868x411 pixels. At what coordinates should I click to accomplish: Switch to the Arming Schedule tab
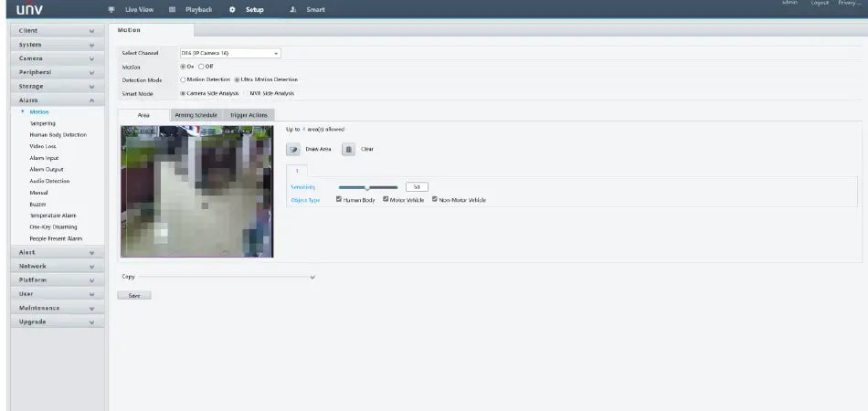click(196, 115)
